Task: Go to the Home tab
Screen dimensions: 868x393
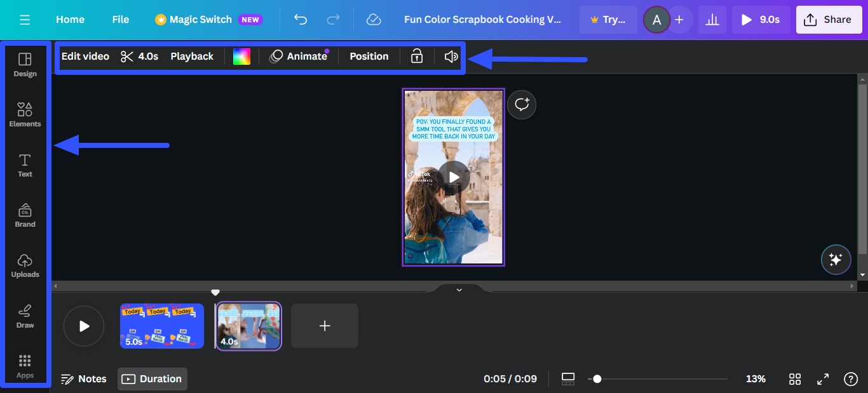Action: click(70, 20)
